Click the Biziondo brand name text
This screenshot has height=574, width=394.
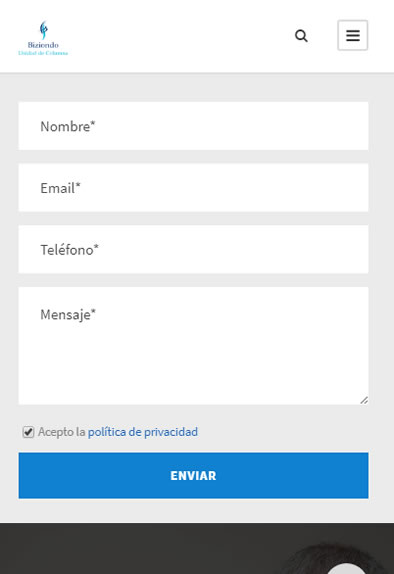(43, 45)
